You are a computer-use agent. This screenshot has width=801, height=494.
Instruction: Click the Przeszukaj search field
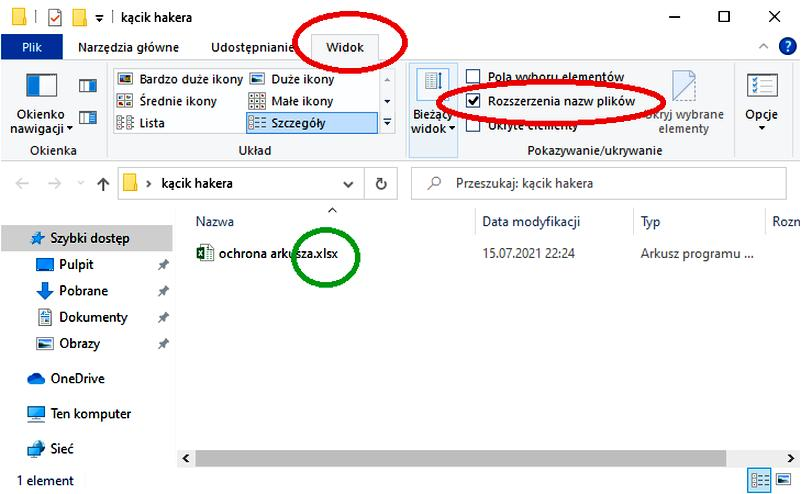click(x=599, y=183)
